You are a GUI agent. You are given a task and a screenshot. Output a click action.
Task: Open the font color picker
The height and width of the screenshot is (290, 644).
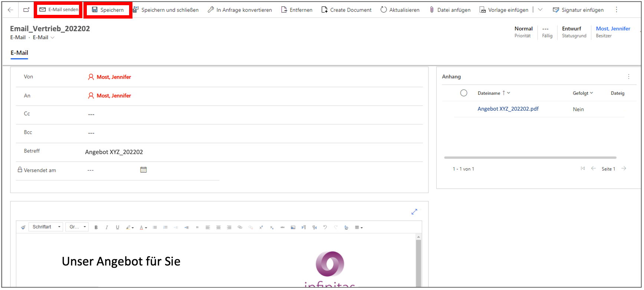point(143,227)
